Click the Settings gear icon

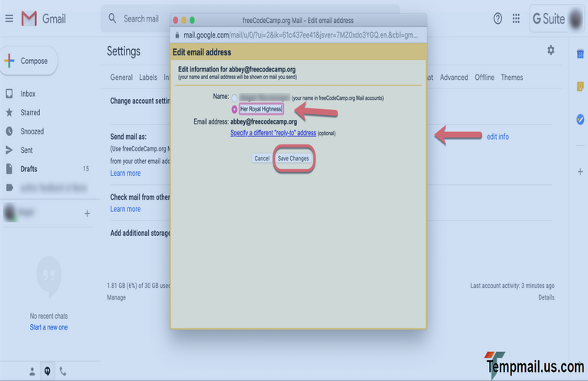tap(550, 50)
